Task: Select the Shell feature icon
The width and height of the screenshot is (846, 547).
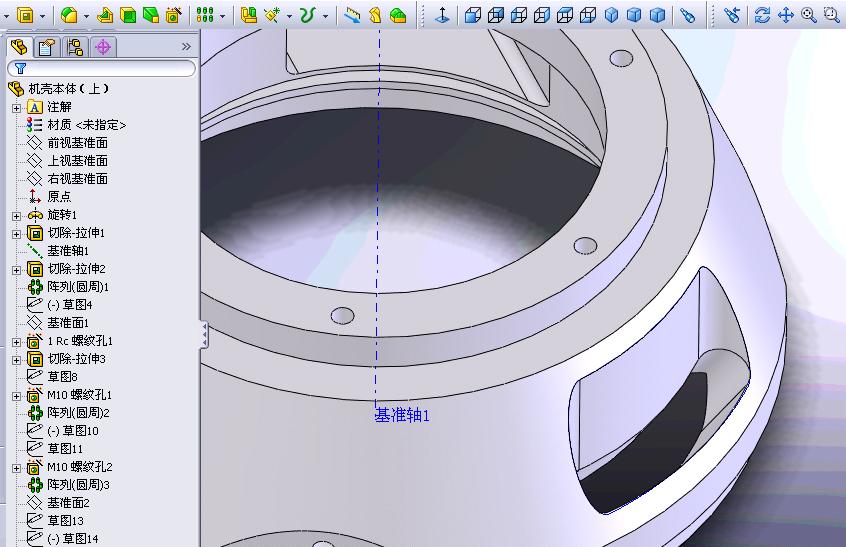Action: coord(128,15)
